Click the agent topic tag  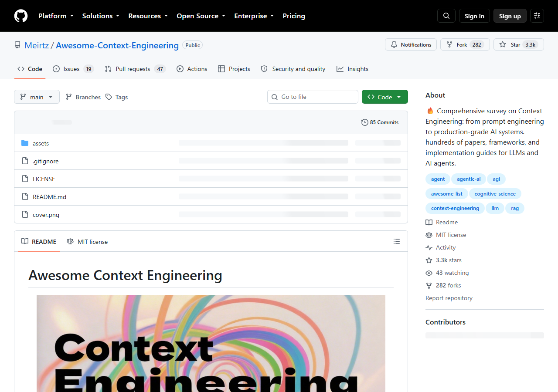point(438,179)
